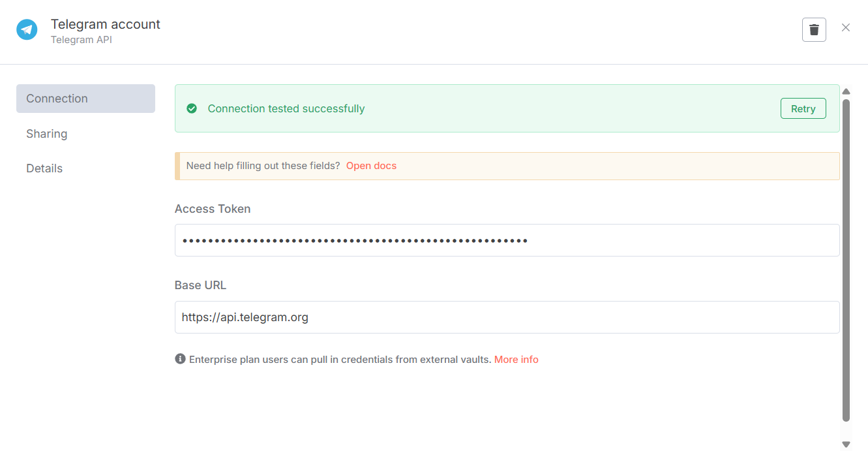Focus the Access Token field

click(x=507, y=240)
